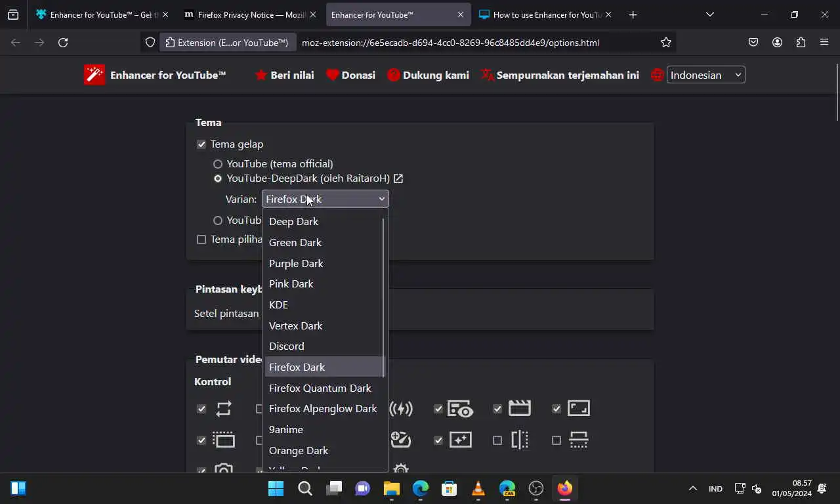The image size is (840, 504).
Task: Click the cinema mode clapperboard icon
Action: click(x=519, y=408)
